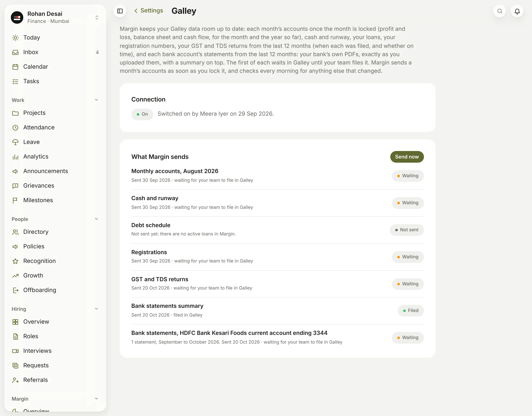Click the Requests icon in sidebar
The image size is (532, 416).
[x=15, y=365]
